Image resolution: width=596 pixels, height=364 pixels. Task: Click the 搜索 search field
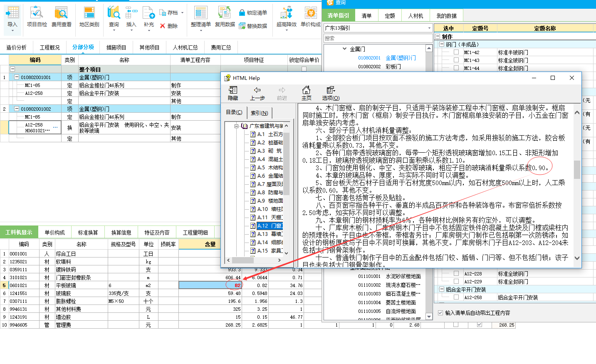coord(378,38)
